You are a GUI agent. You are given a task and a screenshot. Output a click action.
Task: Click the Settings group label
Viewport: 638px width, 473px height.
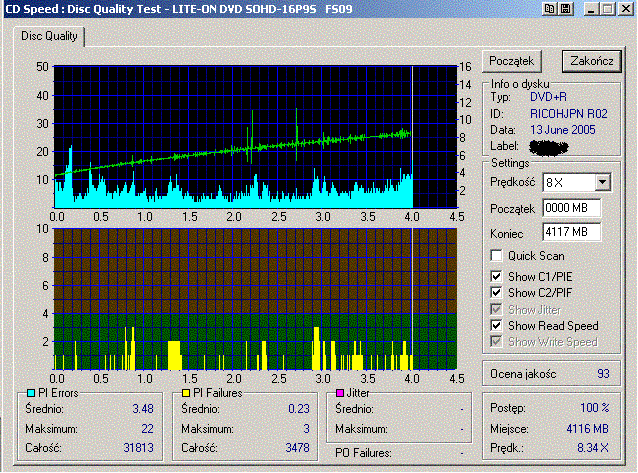click(x=510, y=163)
